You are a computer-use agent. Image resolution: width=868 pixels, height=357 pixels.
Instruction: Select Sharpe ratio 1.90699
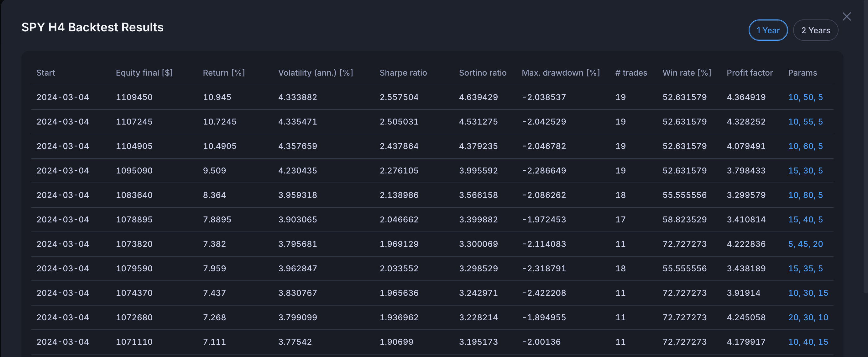[x=396, y=342]
